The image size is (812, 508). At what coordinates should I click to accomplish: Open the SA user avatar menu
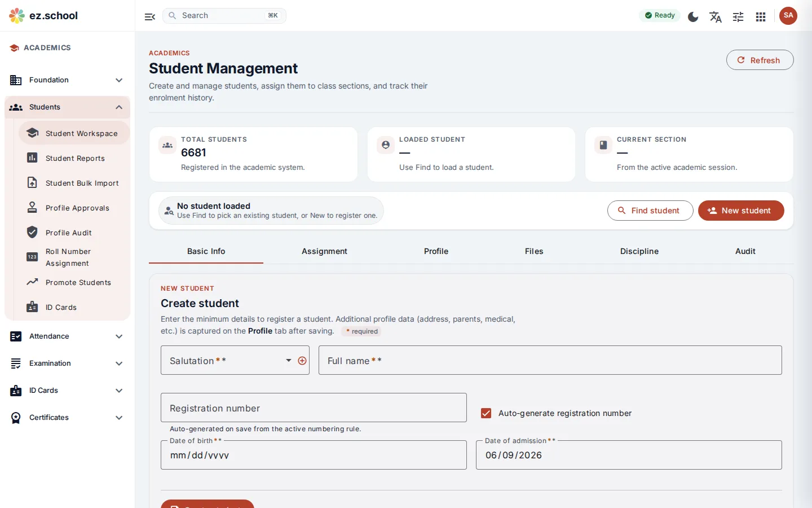(788, 16)
